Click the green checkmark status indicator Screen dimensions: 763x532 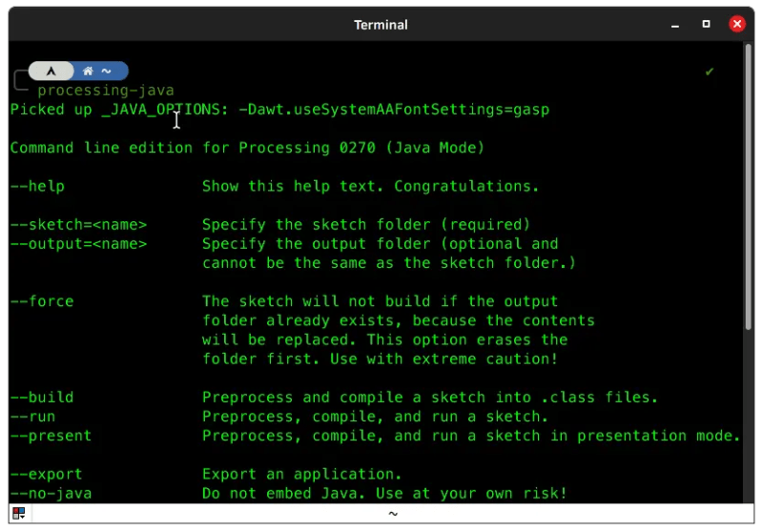click(x=710, y=72)
